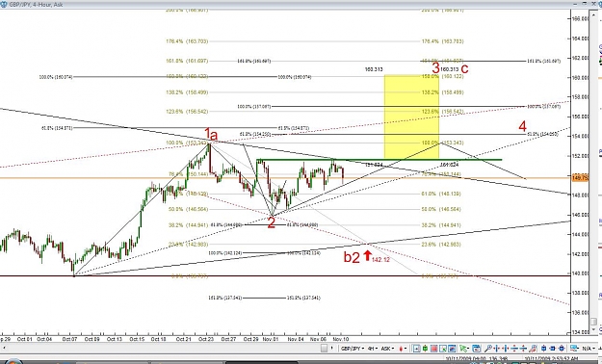Image resolution: width=602 pixels, height=364 pixels.
Task: Click the red '3' wave label
Action: click(435, 68)
